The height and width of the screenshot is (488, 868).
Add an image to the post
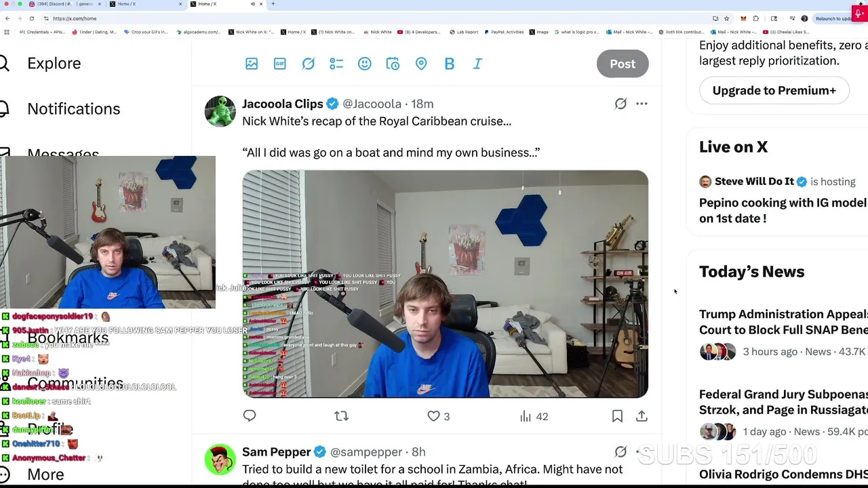[252, 64]
